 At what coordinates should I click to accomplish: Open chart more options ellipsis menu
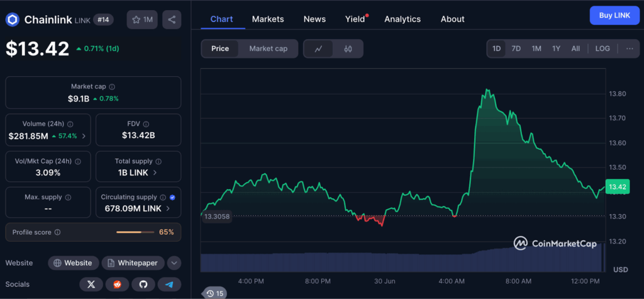pyautogui.click(x=629, y=48)
